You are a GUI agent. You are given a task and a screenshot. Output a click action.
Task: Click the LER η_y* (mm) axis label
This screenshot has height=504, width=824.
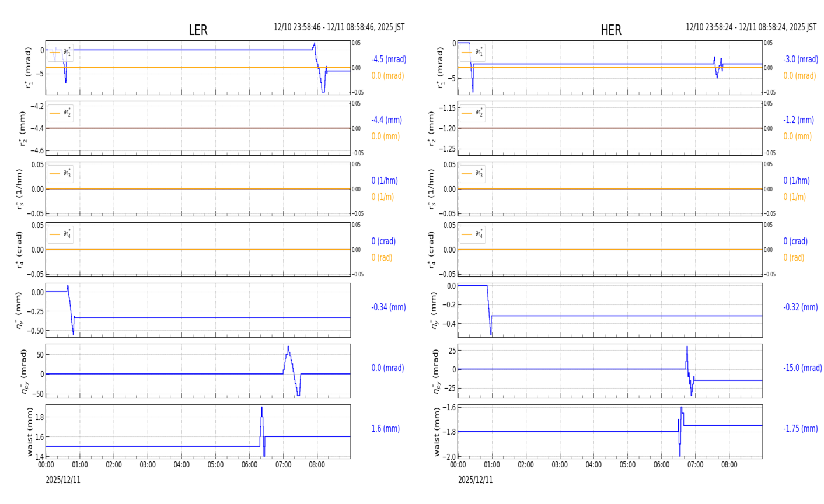coord(19,310)
